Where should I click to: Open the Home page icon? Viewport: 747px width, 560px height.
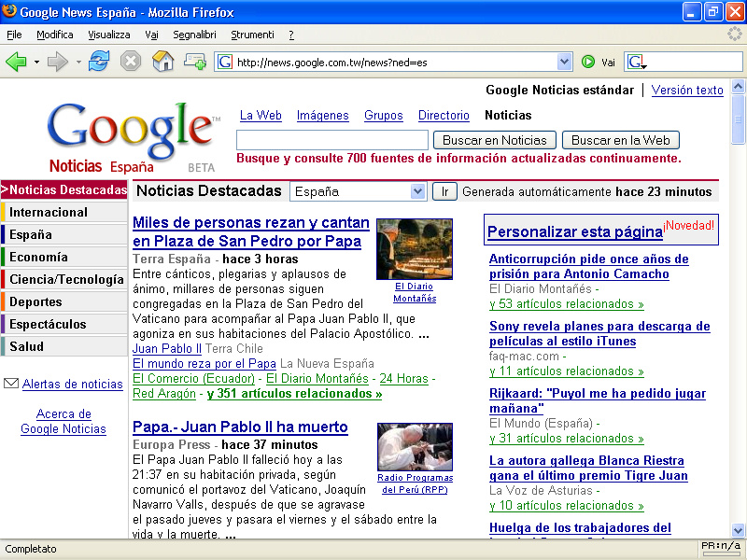point(162,62)
